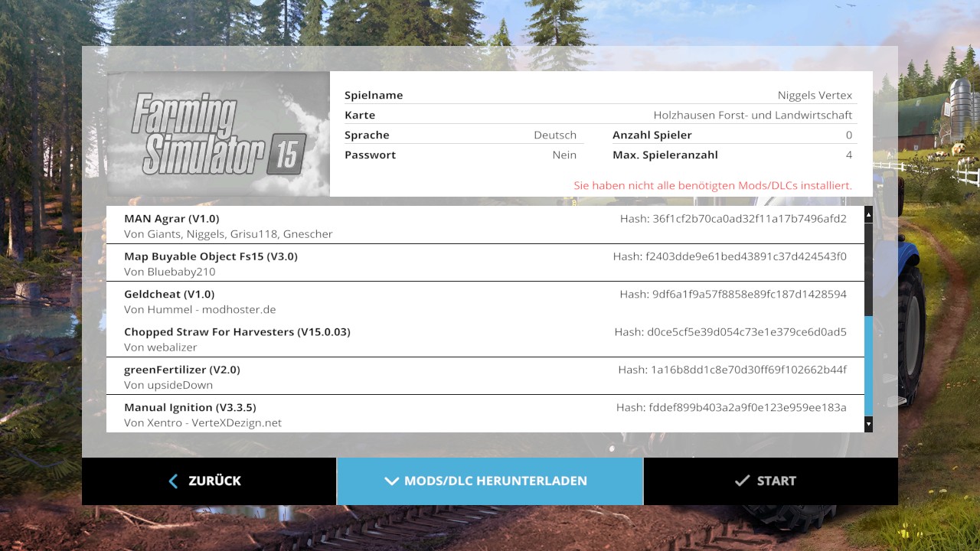The image size is (980, 551).
Task: Click the left chevron icon beside ZURÜCK
Action: point(173,481)
